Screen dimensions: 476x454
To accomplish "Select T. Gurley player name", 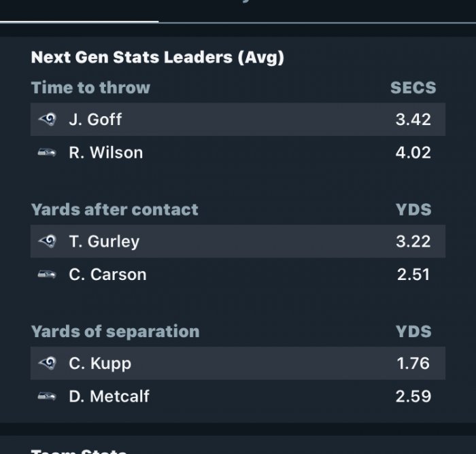I will 104,241.
